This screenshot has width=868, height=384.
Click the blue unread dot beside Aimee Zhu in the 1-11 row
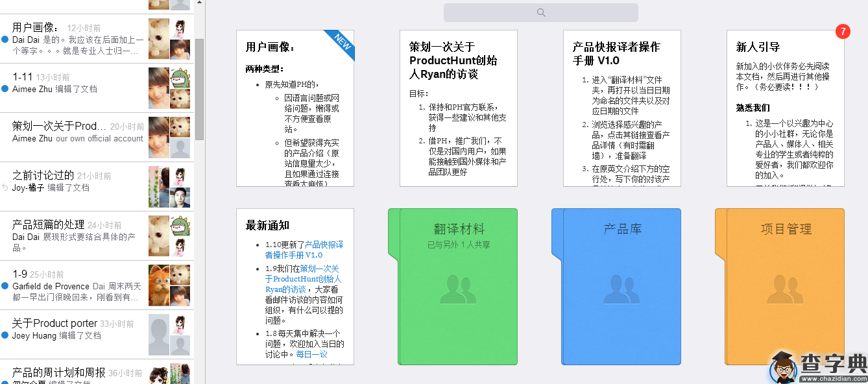[5, 90]
